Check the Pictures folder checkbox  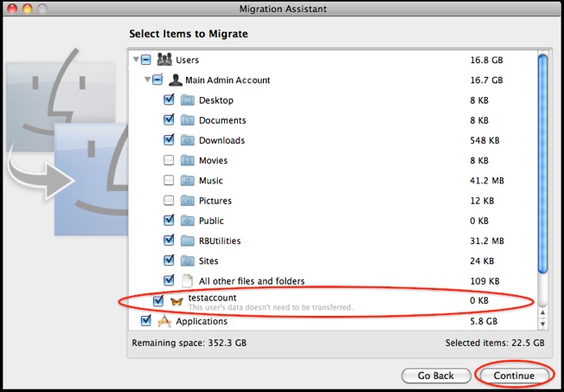(x=169, y=201)
